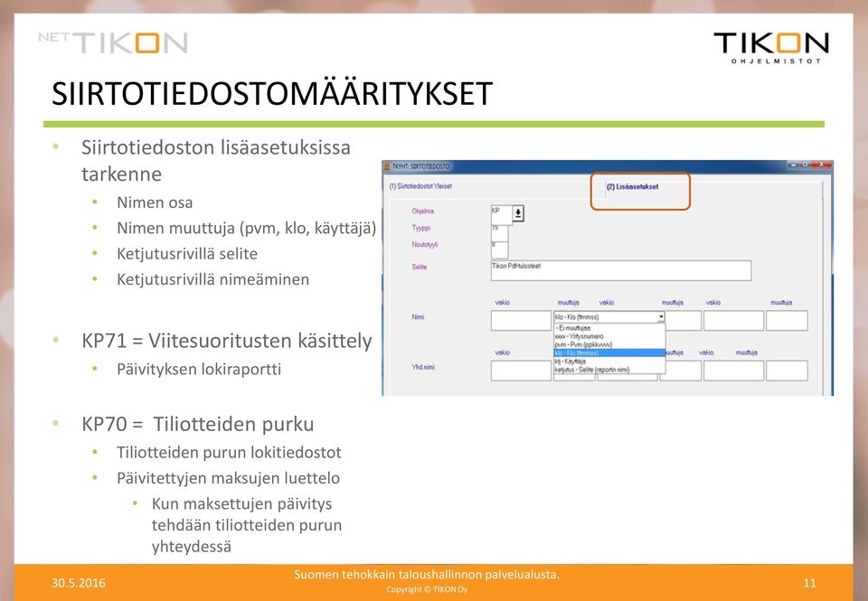Collapse the Nimi muuttuja dropdown arrow

click(660, 317)
